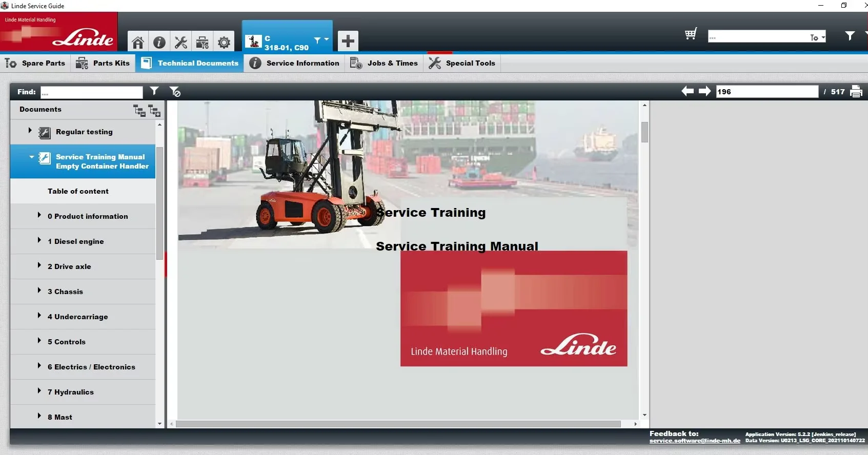Click the Service Training Manual document icon
The height and width of the screenshot is (455, 868).
[x=45, y=158]
